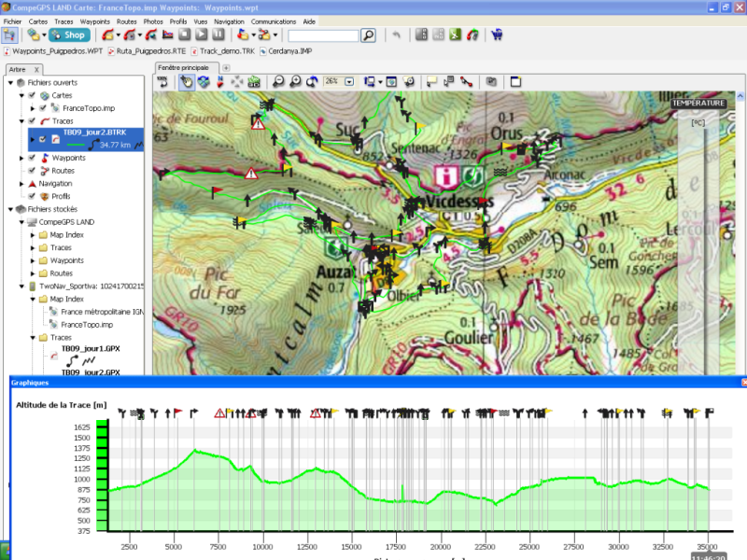Click the toolbar search input field
The width and height of the screenshot is (747, 560).
click(323, 35)
